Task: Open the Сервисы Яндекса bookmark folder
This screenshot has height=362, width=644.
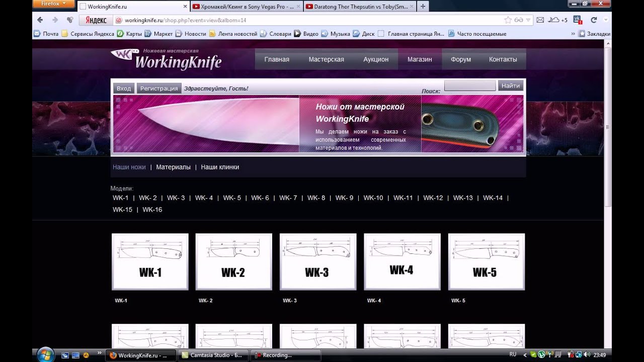Action: (88, 34)
